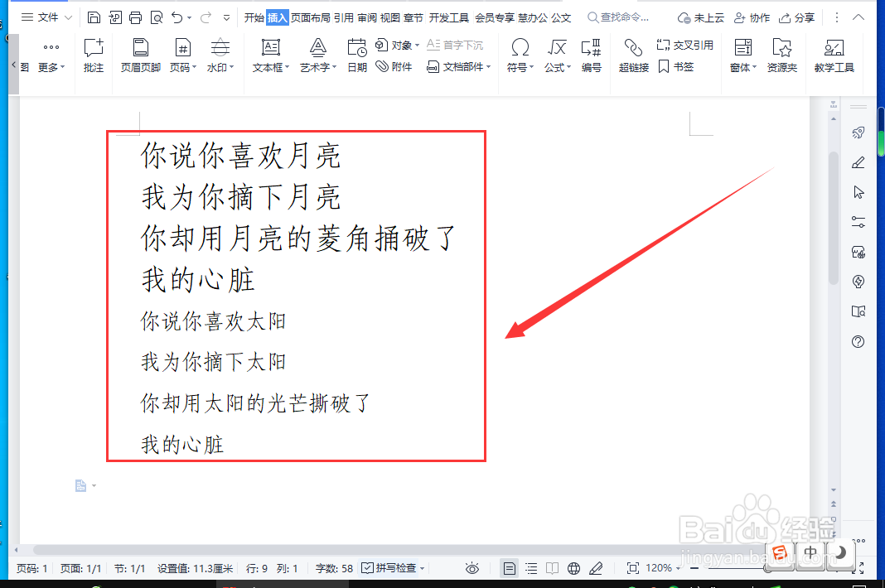The image size is (885, 588).
Task: Click the Undo arrow icon
Action: tap(177, 17)
